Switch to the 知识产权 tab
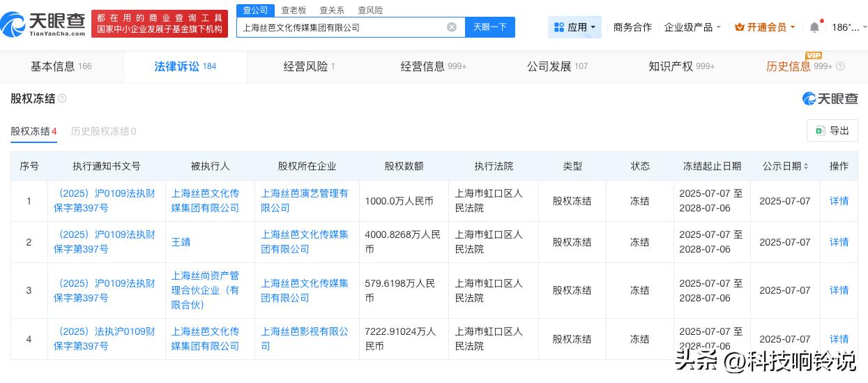This screenshot has width=868, height=383. (681, 66)
